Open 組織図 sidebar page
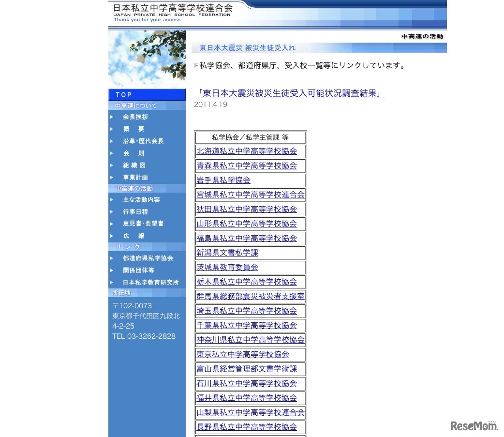The image size is (504, 437). tap(134, 165)
